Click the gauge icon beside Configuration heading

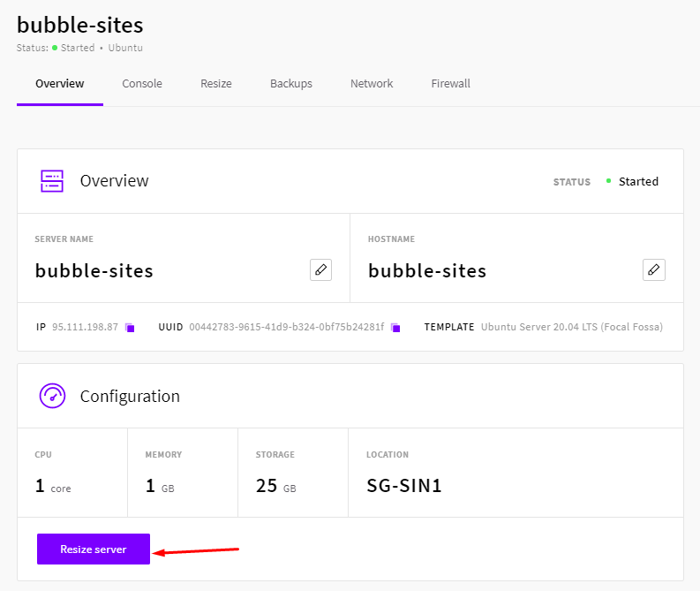[x=52, y=396]
